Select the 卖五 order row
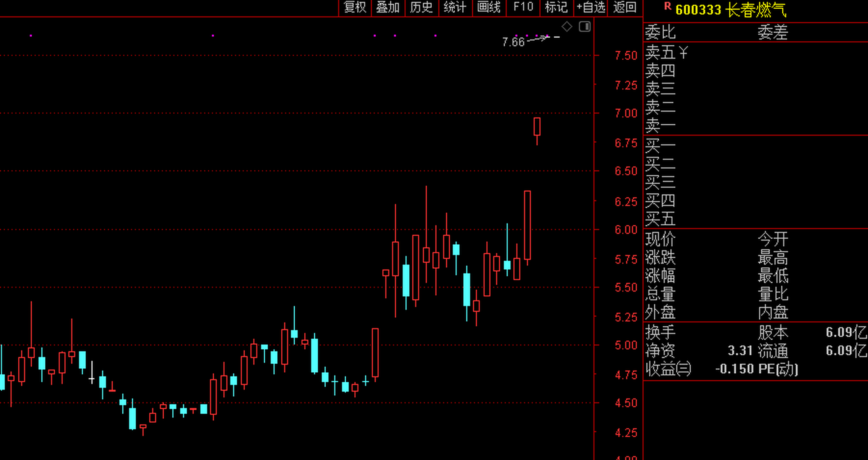Image resolution: width=868 pixels, height=460 pixels. click(755, 53)
